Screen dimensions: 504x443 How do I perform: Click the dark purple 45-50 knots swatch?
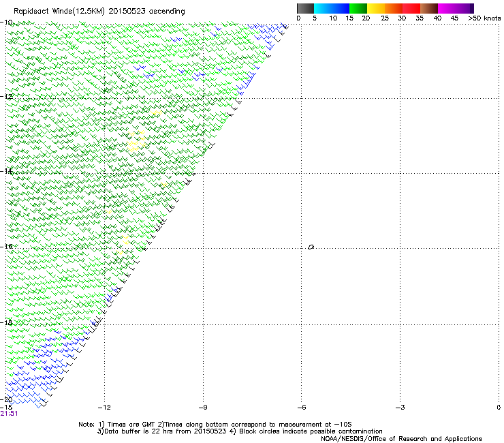tap(464, 8)
